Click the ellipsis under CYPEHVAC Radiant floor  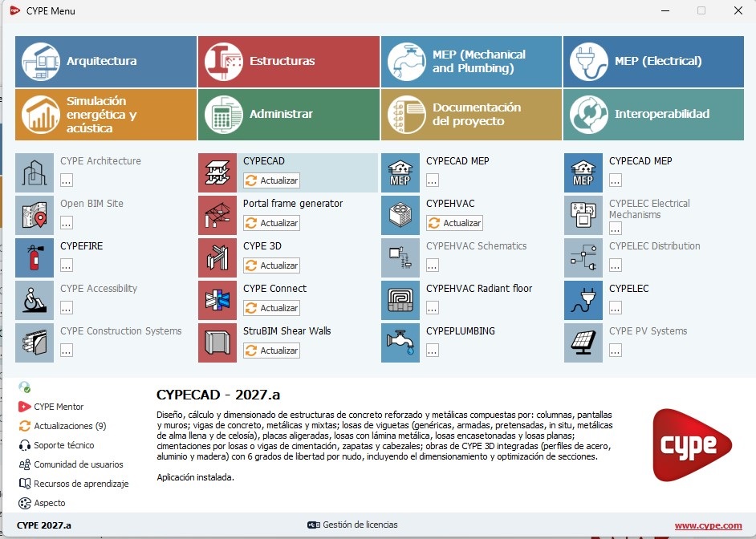(x=433, y=308)
